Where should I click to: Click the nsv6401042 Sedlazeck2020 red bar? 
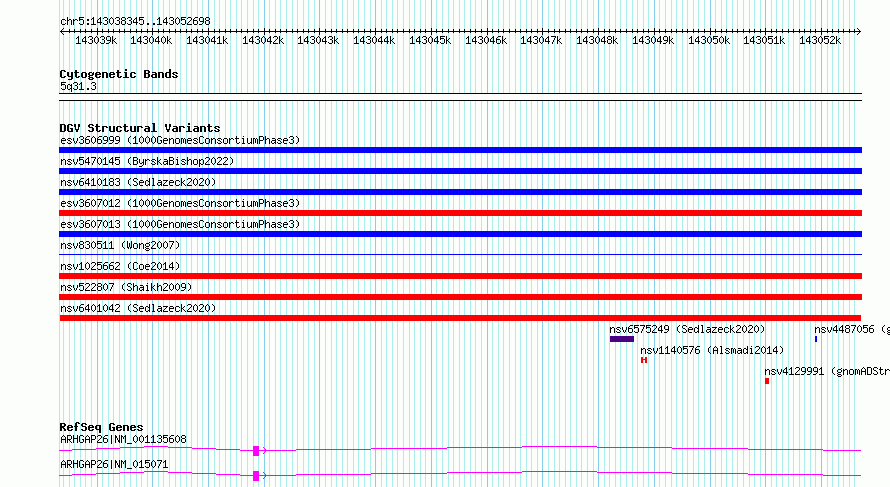click(x=460, y=318)
